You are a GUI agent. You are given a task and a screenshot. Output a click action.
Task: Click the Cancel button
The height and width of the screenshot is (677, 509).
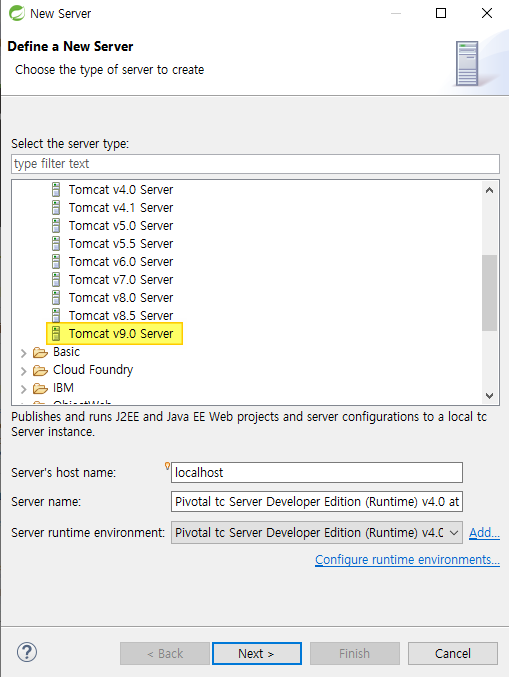coord(452,653)
